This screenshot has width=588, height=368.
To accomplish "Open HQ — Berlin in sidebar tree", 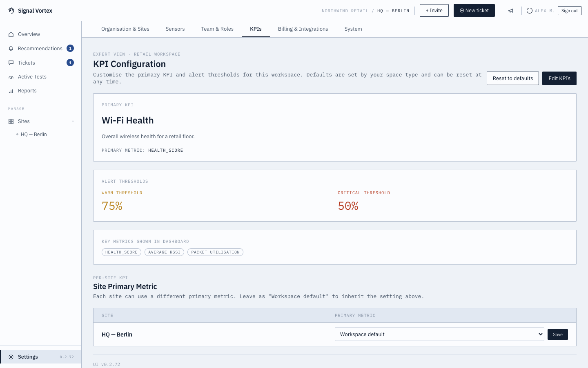I will [34, 135].
